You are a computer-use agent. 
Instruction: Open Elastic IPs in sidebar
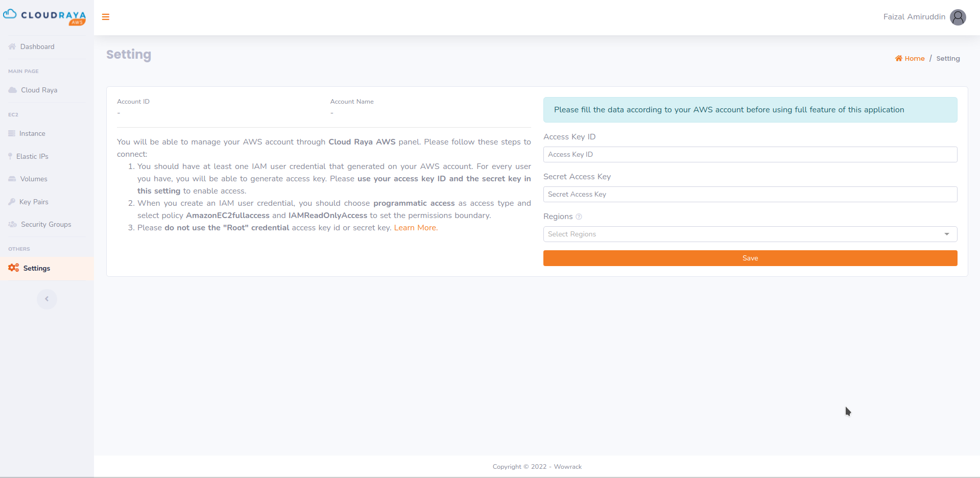tap(32, 157)
